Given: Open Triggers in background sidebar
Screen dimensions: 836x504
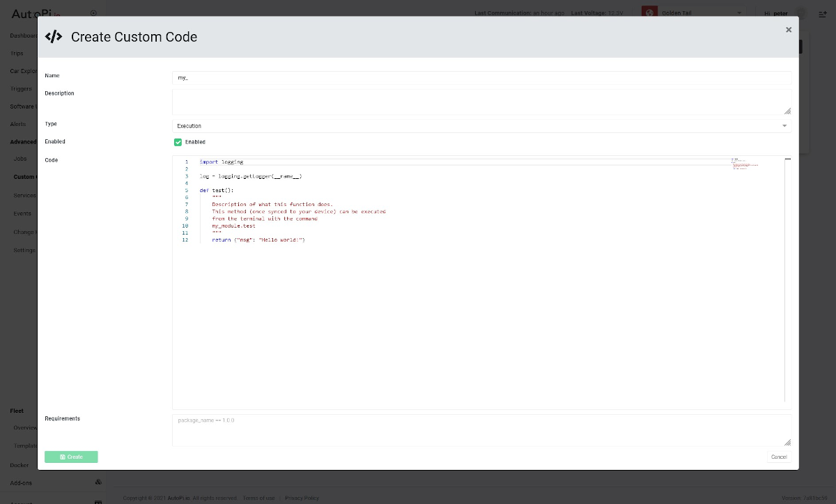Looking at the screenshot, I should click(x=21, y=89).
